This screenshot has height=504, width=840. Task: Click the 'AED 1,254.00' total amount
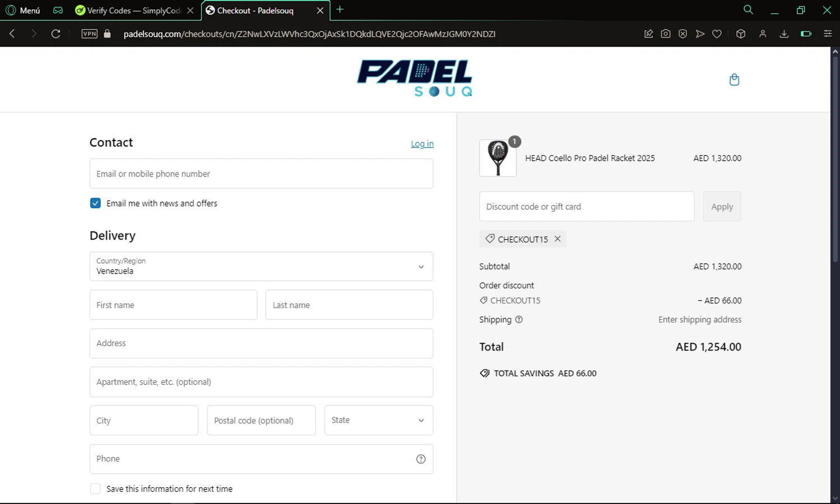tap(708, 347)
